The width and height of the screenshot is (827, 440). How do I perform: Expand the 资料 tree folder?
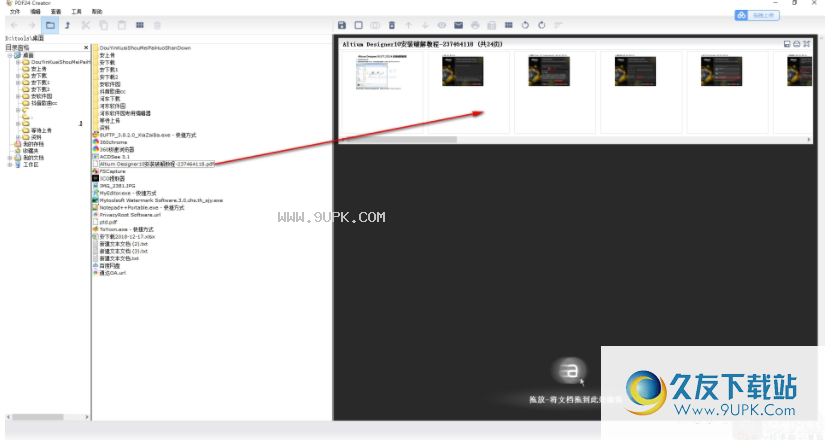click(x=18, y=137)
